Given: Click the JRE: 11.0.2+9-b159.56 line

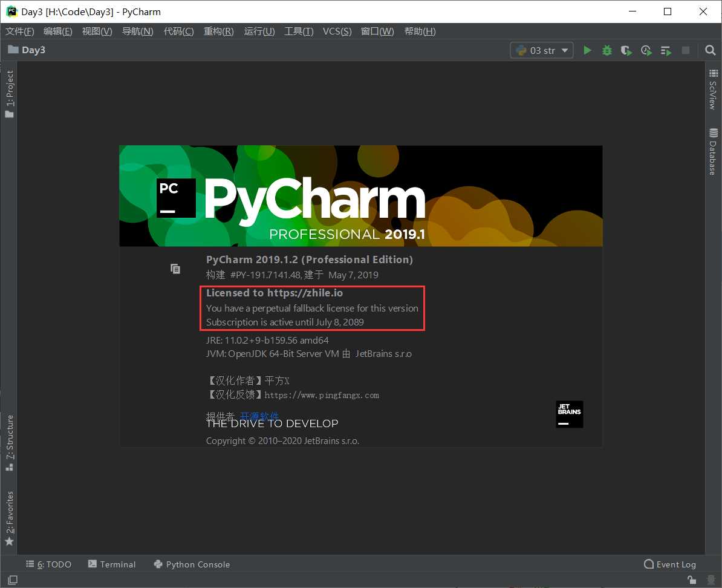Looking at the screenshot, I should pos(267,340).
